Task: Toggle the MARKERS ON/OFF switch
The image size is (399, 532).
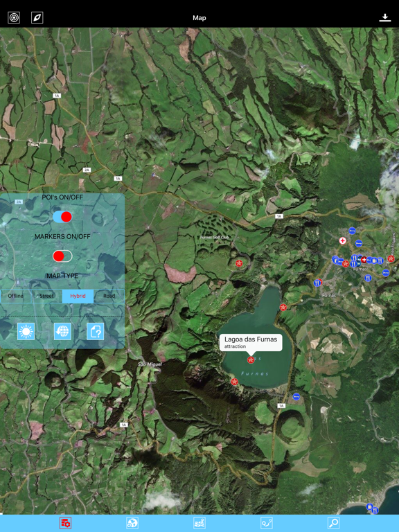Action: click(62, 256)
